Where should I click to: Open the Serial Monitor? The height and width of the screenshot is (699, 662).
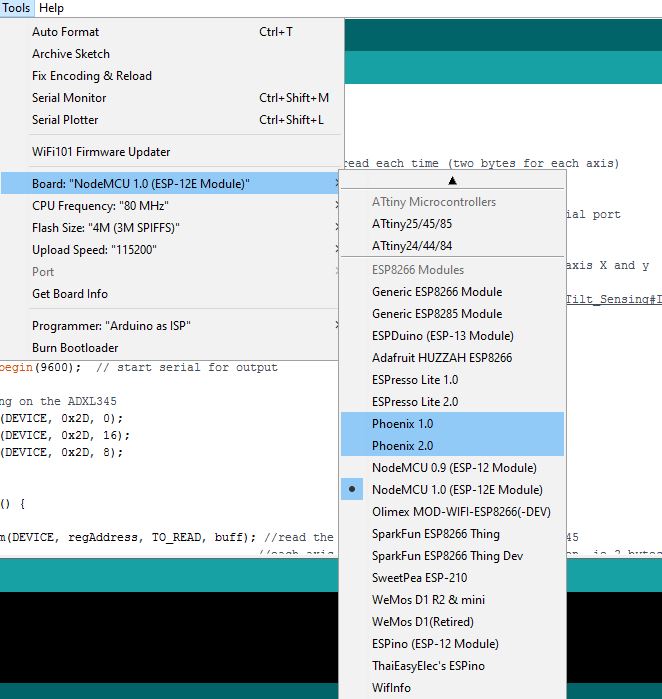(x=172, y=98)
